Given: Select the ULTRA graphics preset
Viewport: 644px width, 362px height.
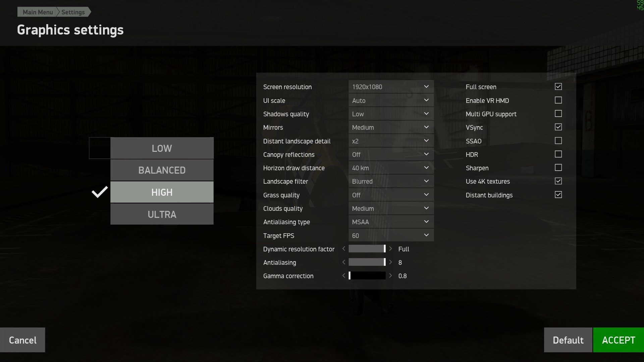Looking at the screenshot, I should (x=162, y=214).
